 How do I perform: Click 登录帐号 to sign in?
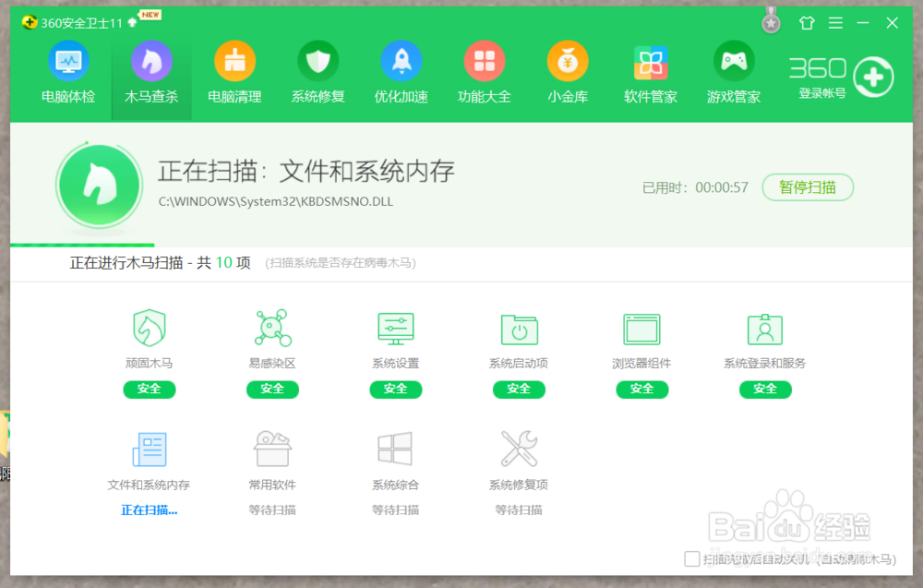[820, 93]
